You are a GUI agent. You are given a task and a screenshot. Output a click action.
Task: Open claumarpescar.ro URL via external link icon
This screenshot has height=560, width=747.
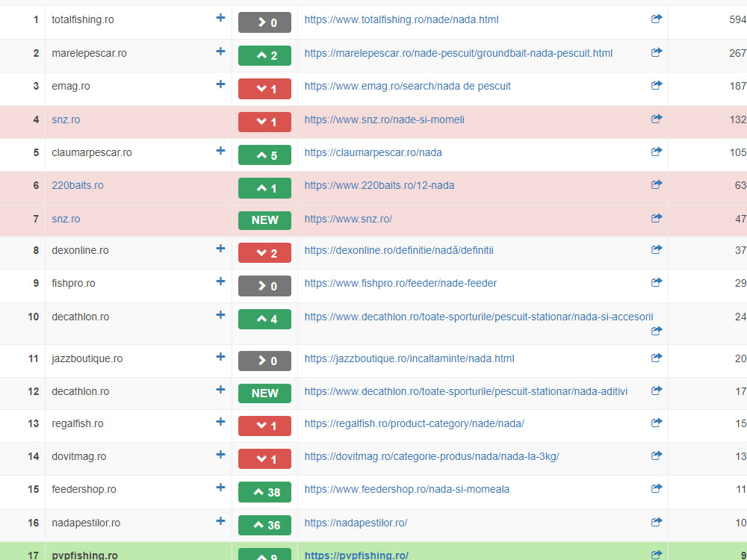coord(657,152)
